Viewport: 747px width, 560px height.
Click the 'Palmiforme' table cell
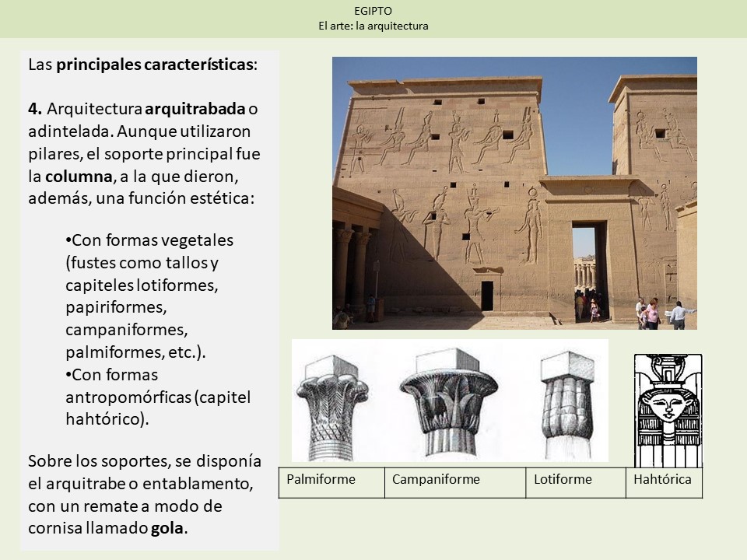pyautogui.click(x=331, y=483)
